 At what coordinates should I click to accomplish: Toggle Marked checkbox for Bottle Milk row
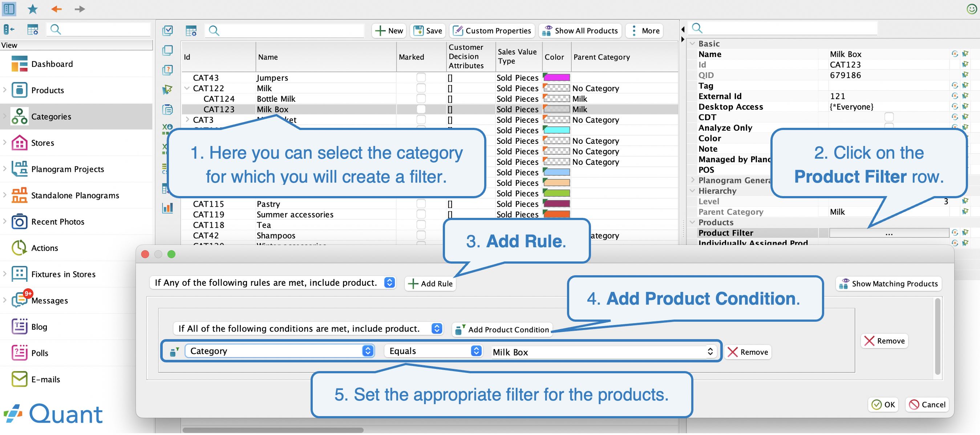421,99
